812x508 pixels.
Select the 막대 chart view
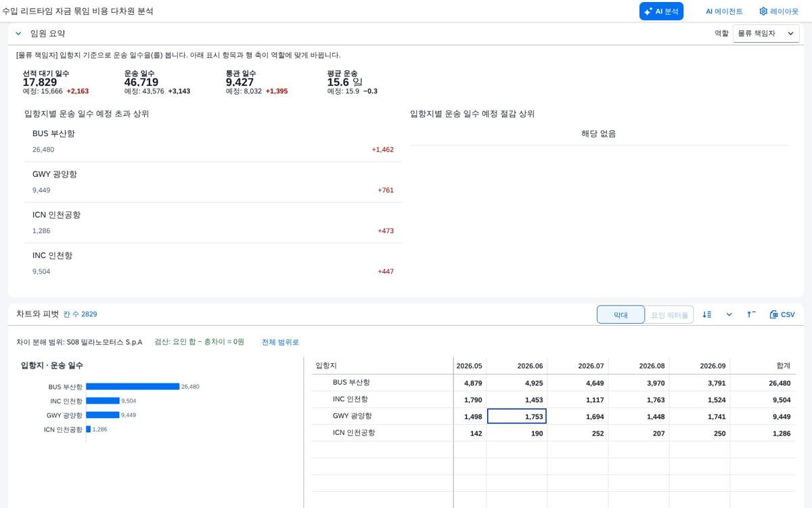coord(621,314)
